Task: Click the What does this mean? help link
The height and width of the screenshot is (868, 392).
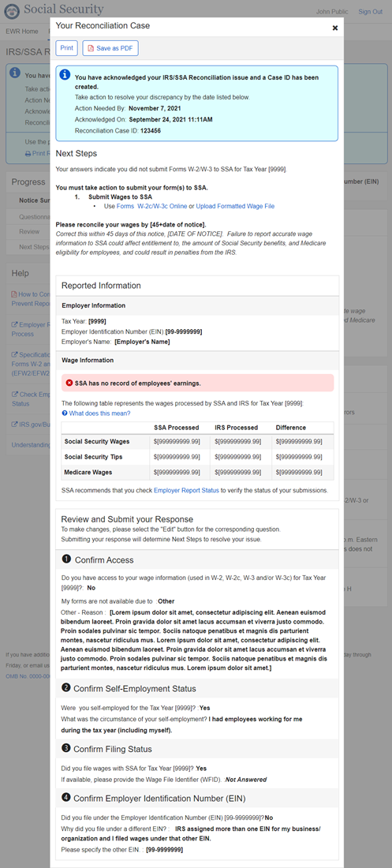Action: pos(99,413)
